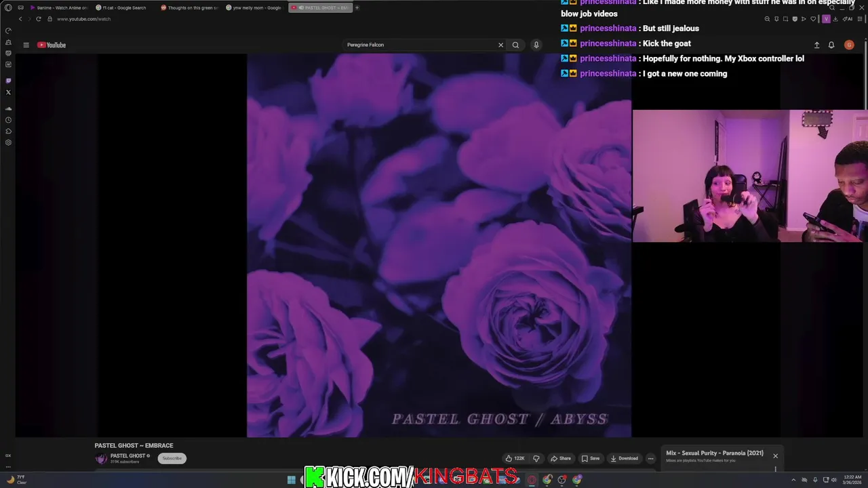Dislike the video with thumbs-down
The width and height of the screenshot is (868, 488).
coord(536,458)
